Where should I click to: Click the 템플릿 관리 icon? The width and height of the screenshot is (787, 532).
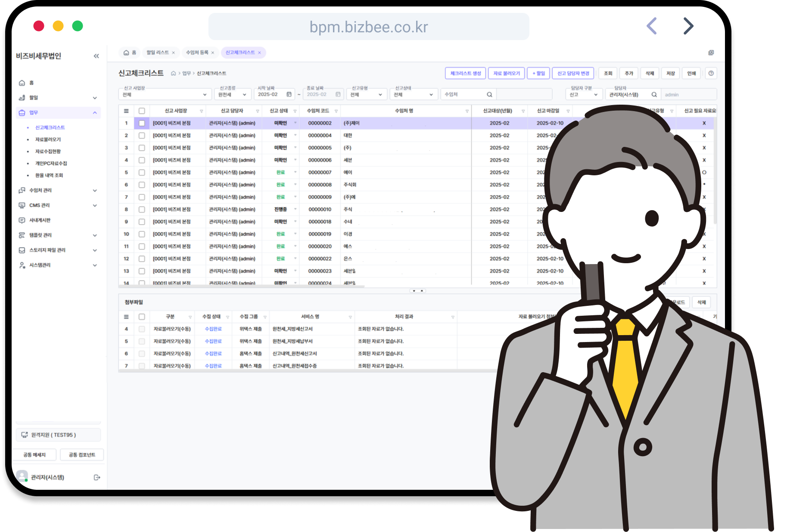(x=22, y=235)
